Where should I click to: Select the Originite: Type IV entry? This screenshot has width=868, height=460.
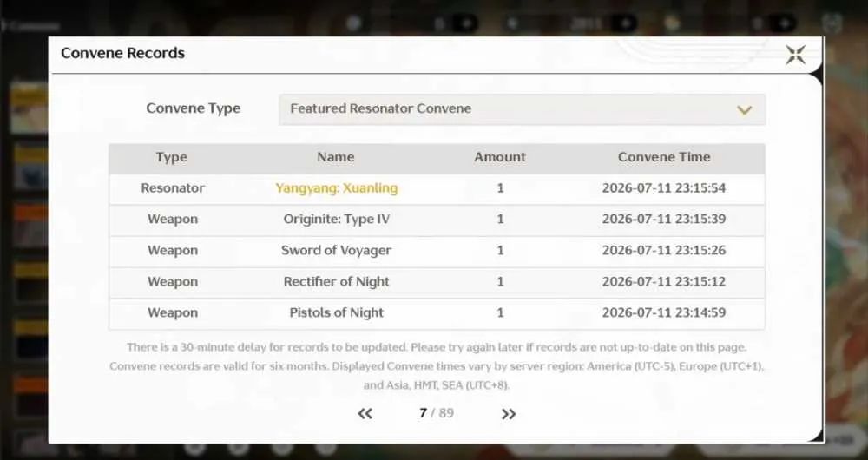click(x=337, y=220)
